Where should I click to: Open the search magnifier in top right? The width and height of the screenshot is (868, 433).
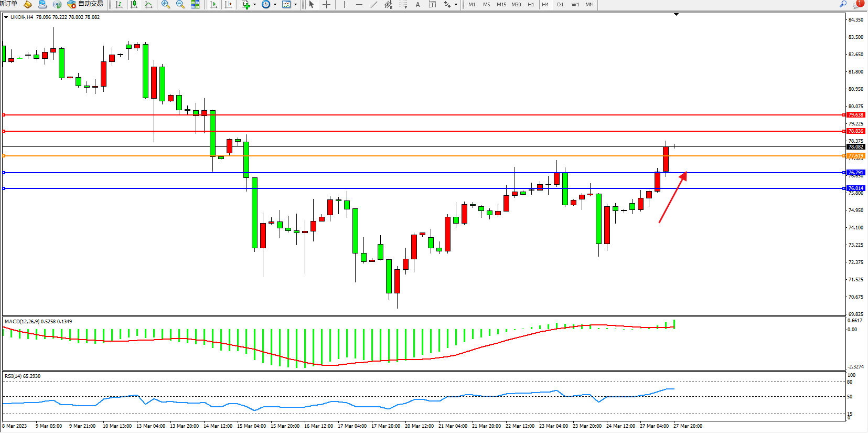point(843,4)
